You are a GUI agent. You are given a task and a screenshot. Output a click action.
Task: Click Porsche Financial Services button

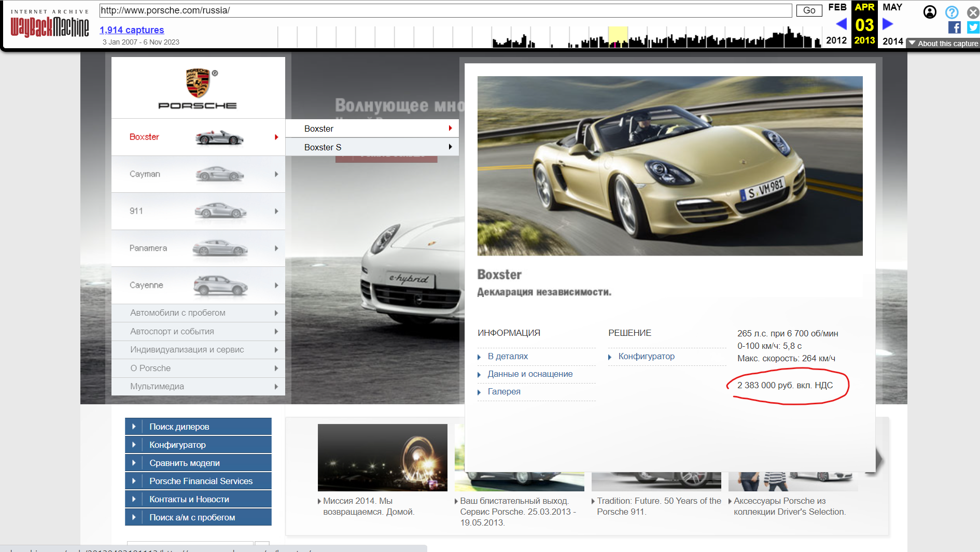pyautogui.click(x=198, y=481)
